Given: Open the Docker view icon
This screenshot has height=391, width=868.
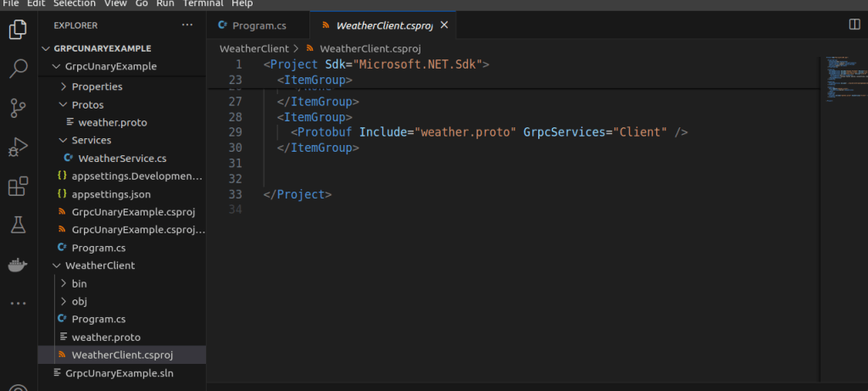Looking at the screenshot, I should click(x=18, y=264).
